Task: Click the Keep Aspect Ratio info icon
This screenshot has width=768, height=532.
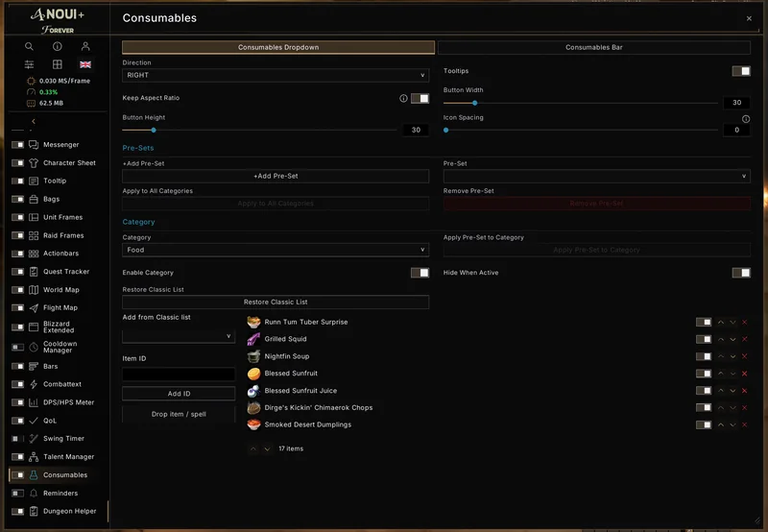Action: click(403, 98)
